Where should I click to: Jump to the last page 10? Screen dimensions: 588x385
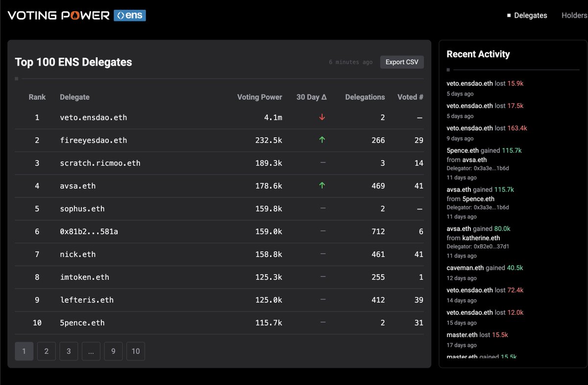[x=135, y=351]
